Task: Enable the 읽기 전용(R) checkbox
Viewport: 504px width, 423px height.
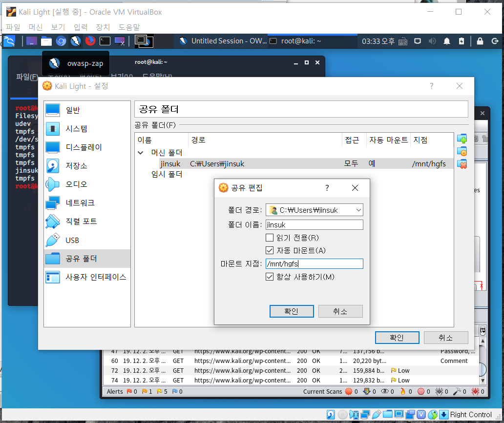Action: point(270,238)
